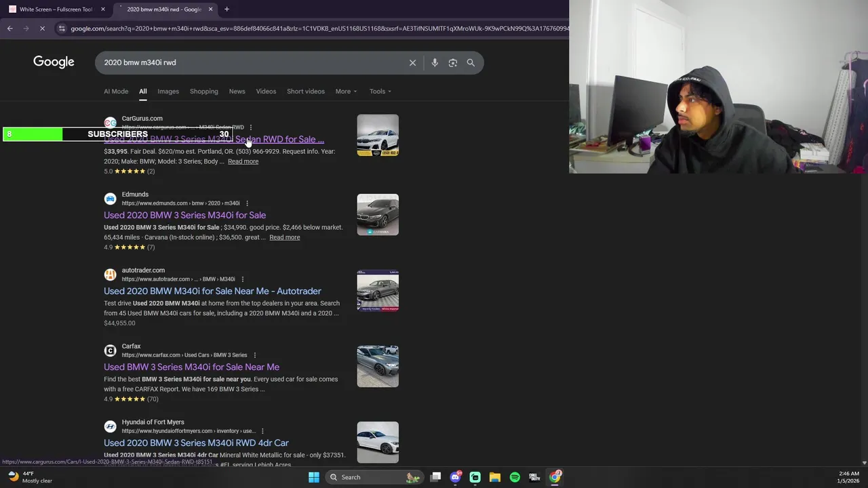Click the $44,955.00 price on the Autotrader result
The height and width of the screenshot is (488, 868).
[119, 323]
